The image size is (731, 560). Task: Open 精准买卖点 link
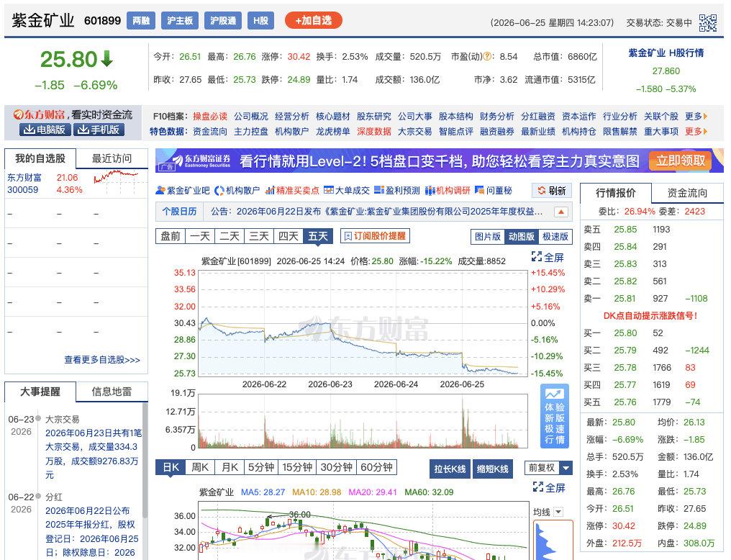coord(292,190)
